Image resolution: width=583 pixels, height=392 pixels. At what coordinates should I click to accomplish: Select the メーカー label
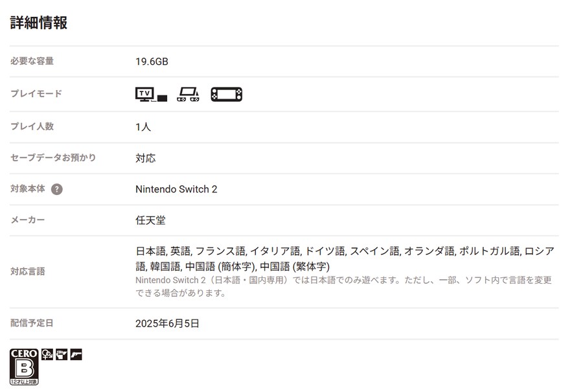[x=27, y=220]
